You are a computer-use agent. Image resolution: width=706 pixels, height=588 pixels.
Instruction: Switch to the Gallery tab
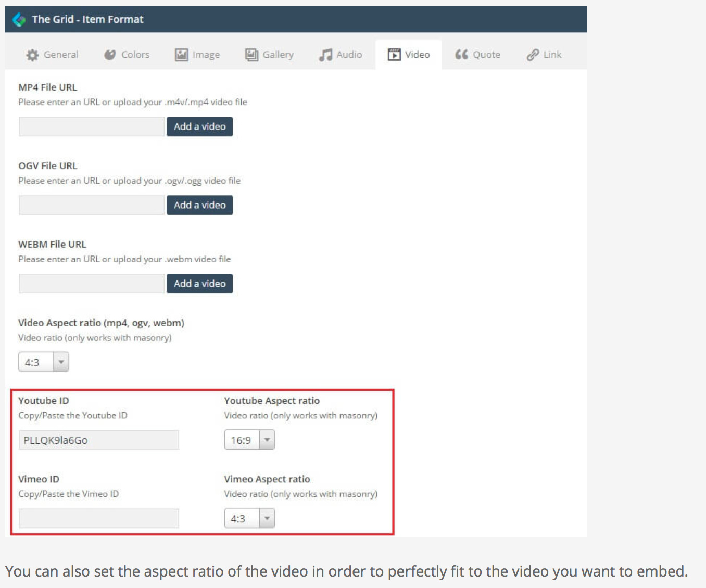270,55
